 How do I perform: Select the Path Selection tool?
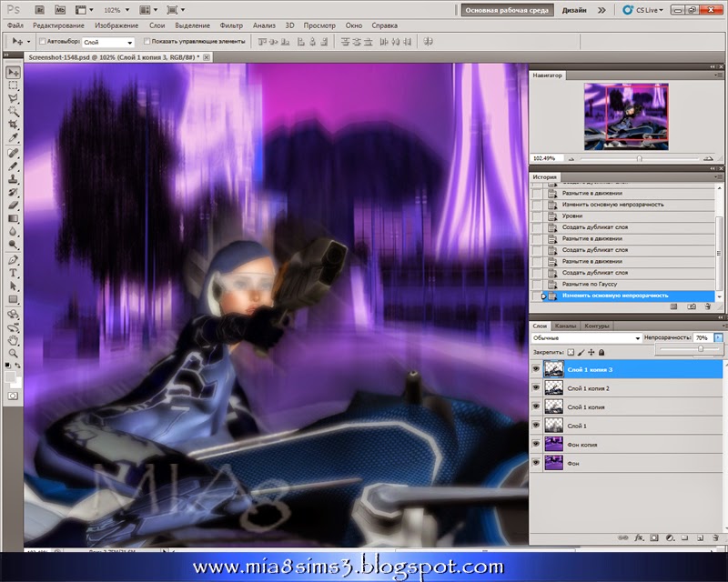pyautogui.click(x=13, y=286)
